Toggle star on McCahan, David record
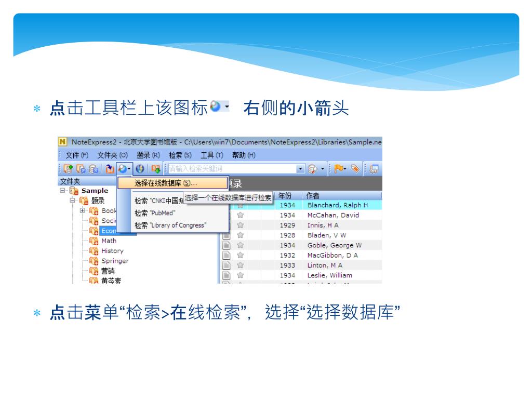Viewport: 532px width, 399px height. pyautogui.click(x=240, y=215)
